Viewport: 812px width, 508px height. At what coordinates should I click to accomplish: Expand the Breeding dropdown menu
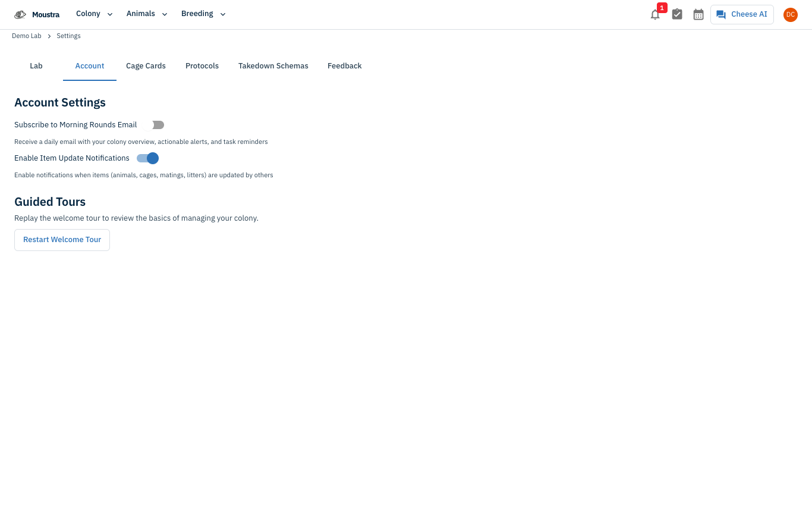click(203, 14)
